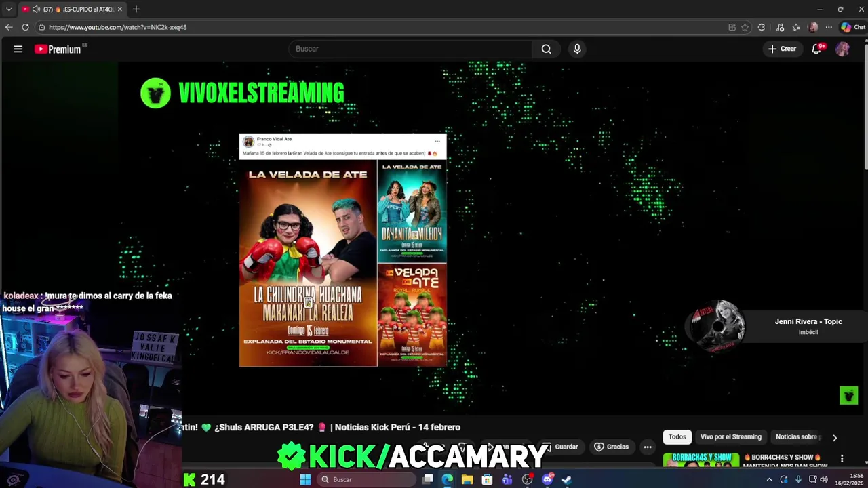Open the YouTube guide hamburger menu
Image resolution: width=868 pixels, height=488 pixels.
pos(18,49)
